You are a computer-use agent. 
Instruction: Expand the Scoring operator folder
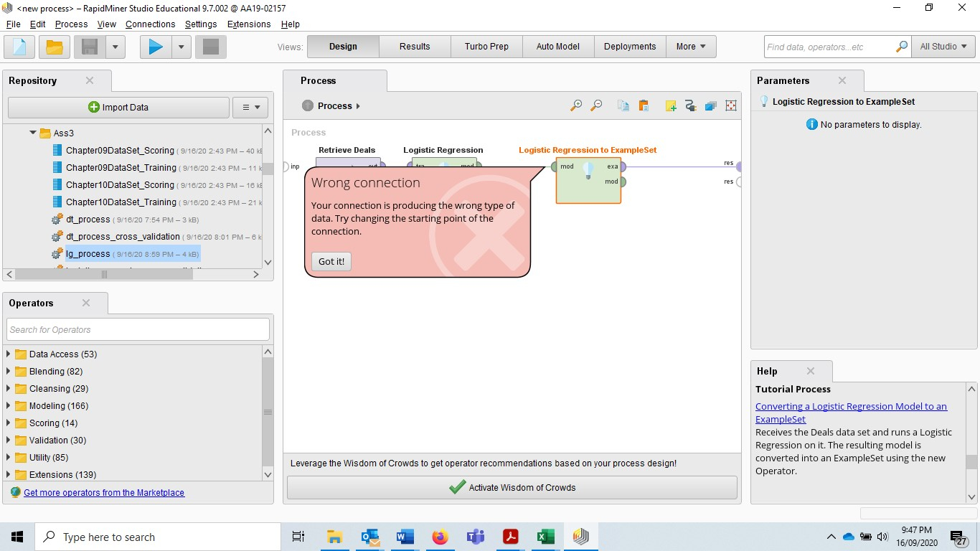9,423
